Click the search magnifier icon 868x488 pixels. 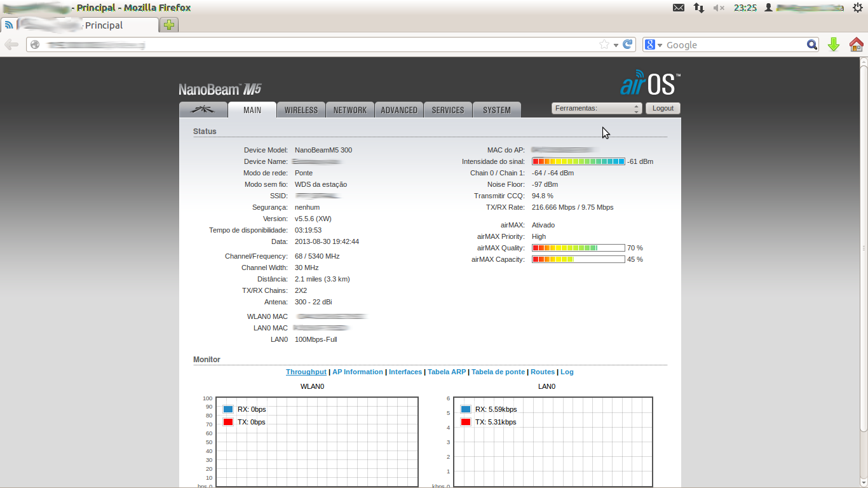(812, 44)
